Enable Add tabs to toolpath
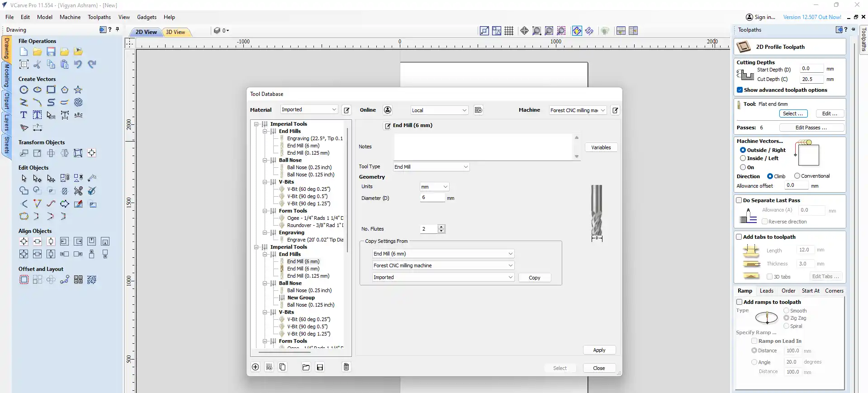 click(x=739, y=237)
